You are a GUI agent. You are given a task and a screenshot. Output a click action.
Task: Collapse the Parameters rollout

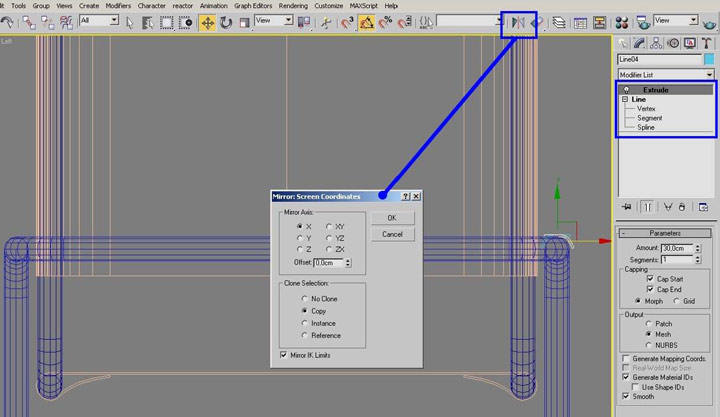pos(665,233)
